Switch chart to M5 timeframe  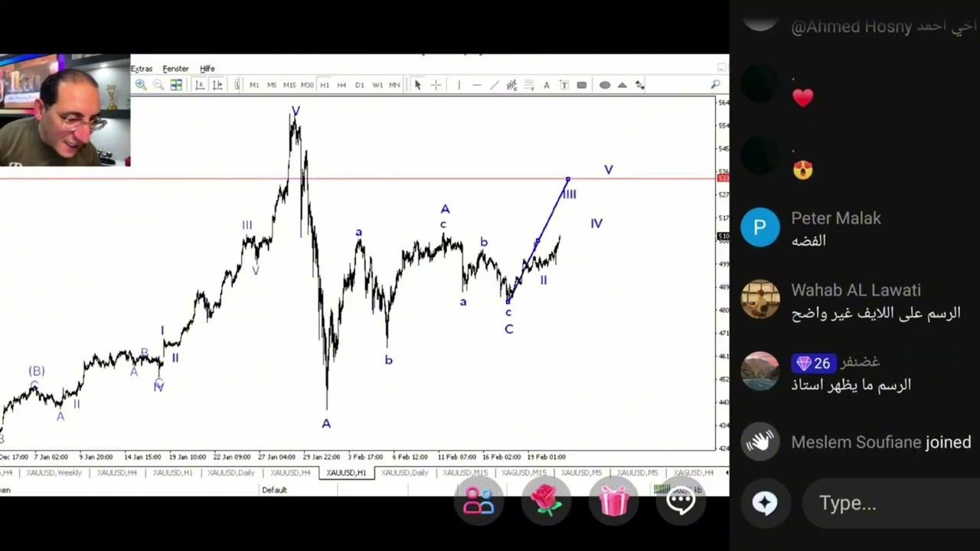pyautogui.click(x=272, y=85)
